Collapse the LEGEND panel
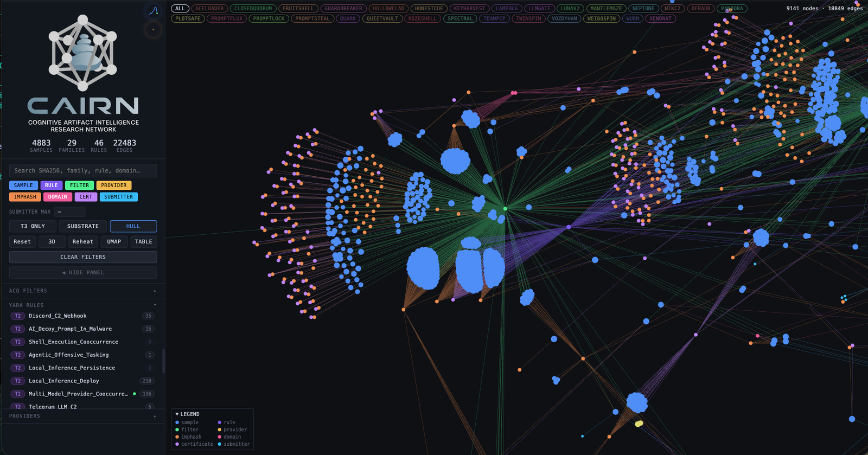This screenshot has height=455, width=868. click(188, 414)
